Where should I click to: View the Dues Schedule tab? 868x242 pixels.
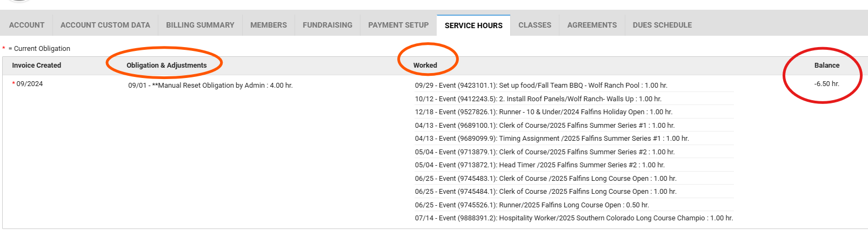tap(662, 25)
